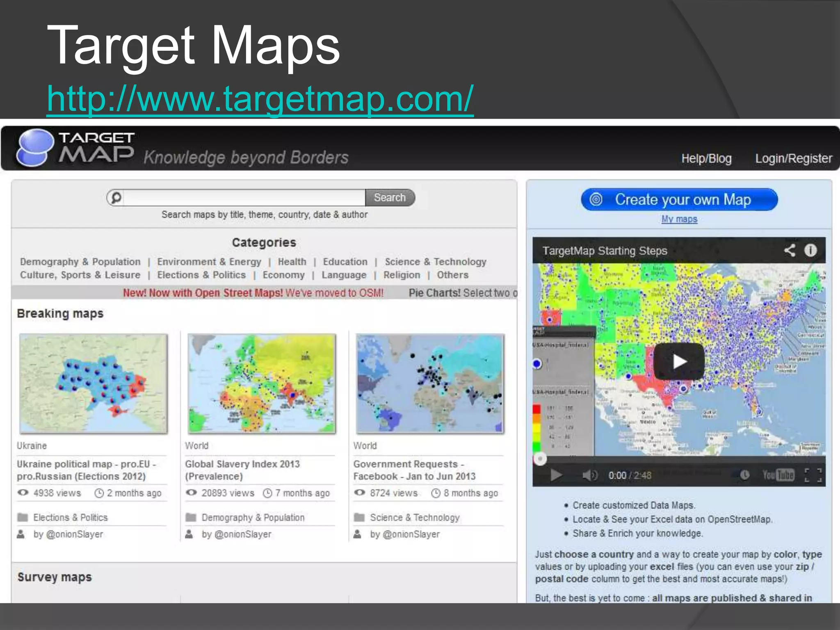
Task: Toggle video fullscreen icon
Action: click(x=813, y=475)
